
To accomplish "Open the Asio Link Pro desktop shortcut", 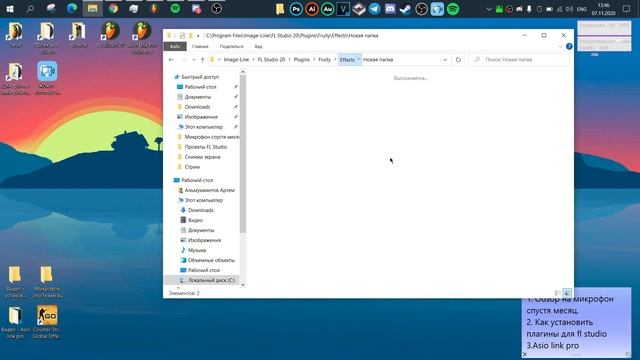I will pyautogui.click(x=142, y=38).
